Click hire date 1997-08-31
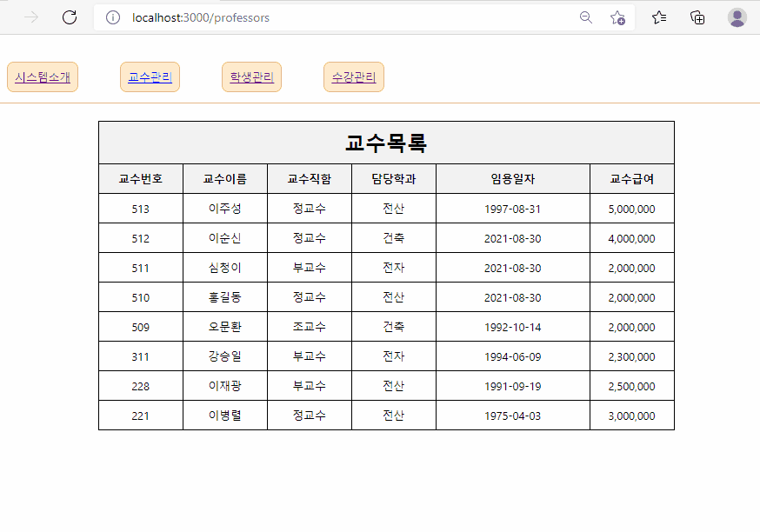Screen dimensions: 760x532 (x=513, y=209)
